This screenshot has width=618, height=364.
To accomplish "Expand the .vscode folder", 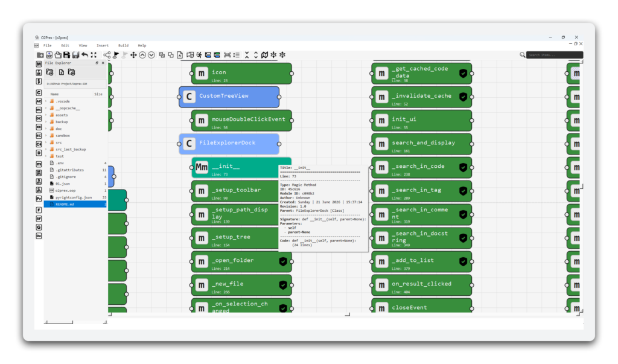I will [x=46, y=101].
